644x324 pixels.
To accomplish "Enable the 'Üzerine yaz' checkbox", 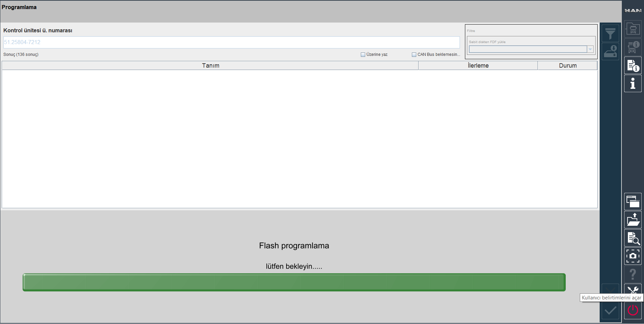I will coord(363,55).
